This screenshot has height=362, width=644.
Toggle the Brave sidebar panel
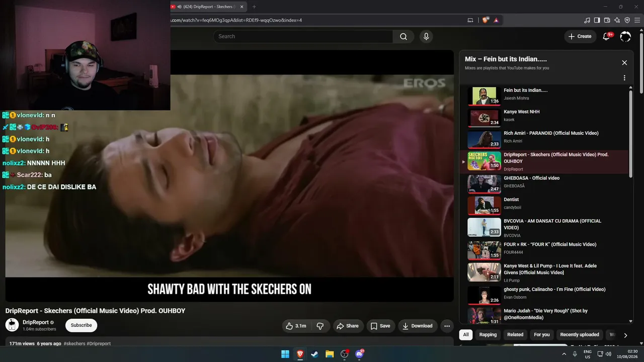597,20
